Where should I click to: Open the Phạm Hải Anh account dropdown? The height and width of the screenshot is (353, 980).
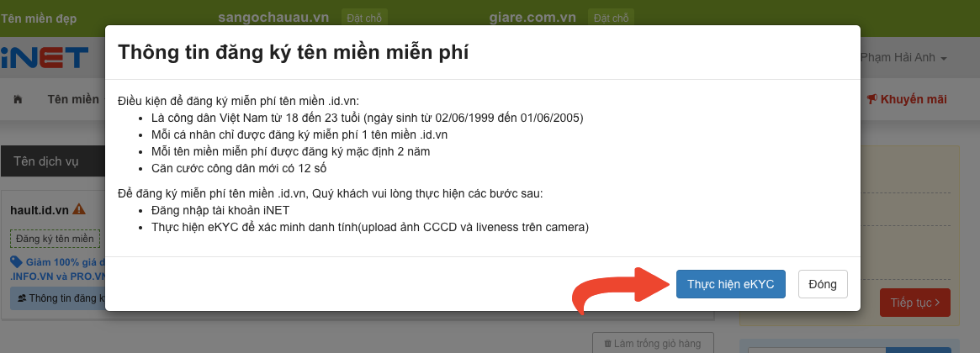point(904,58)
